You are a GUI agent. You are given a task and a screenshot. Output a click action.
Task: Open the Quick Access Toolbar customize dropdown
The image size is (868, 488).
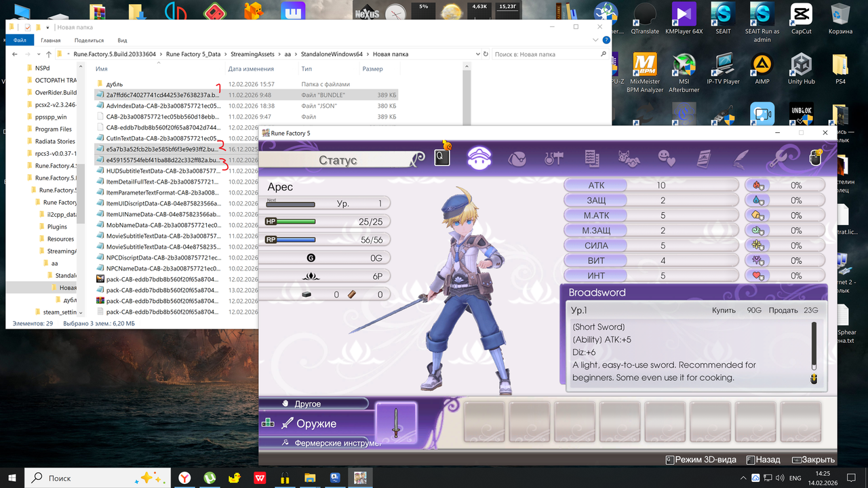[x=48, y=28]
